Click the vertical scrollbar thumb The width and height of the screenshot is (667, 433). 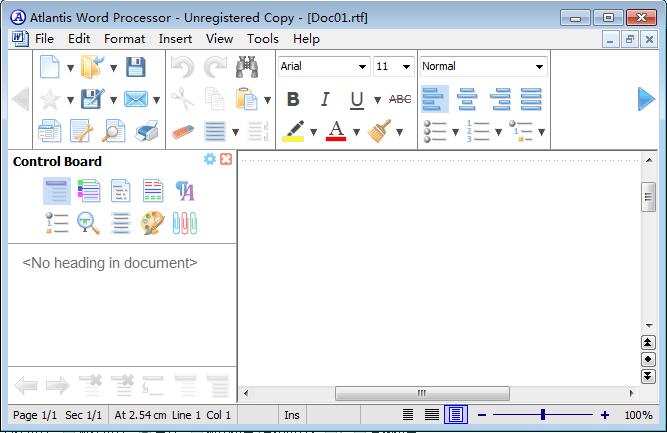(x=648, y=197)
